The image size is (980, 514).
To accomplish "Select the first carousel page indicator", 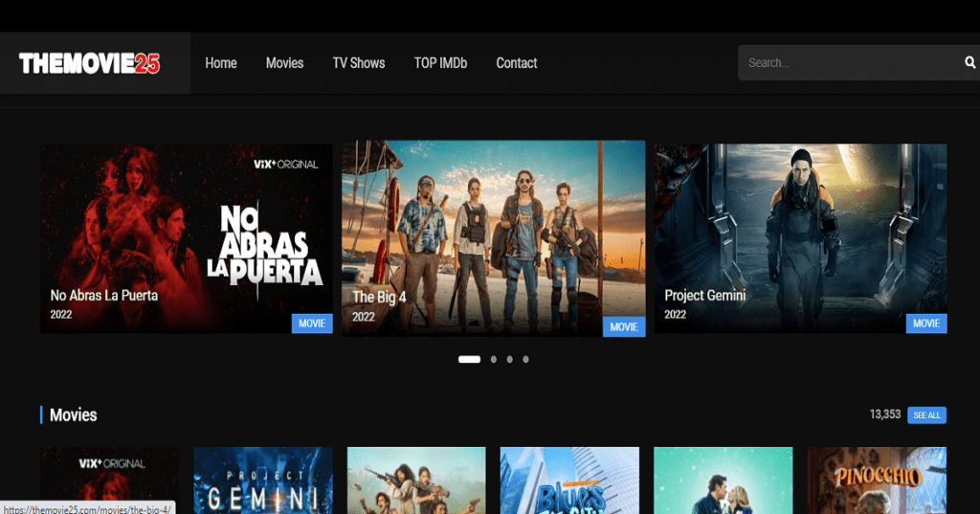I will click(x=469, y=360).
